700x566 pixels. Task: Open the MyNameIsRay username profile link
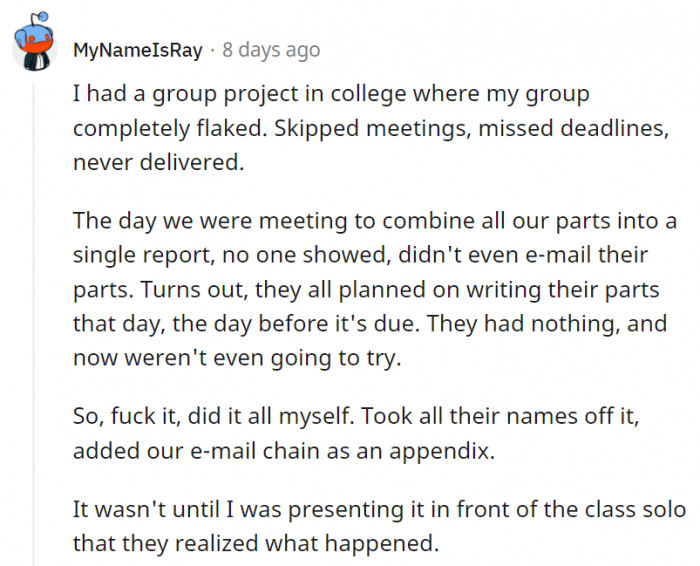coord(136,49)
